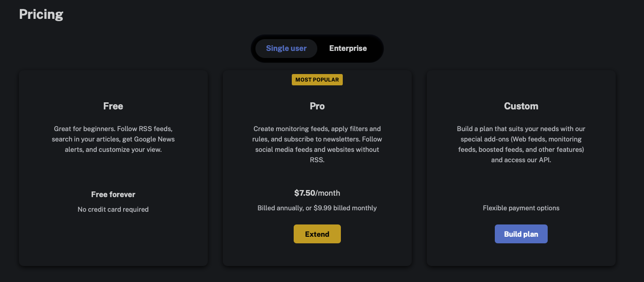Click the No credit card required text
Viewport: 644px width, 282px height.
coord(113,209)
